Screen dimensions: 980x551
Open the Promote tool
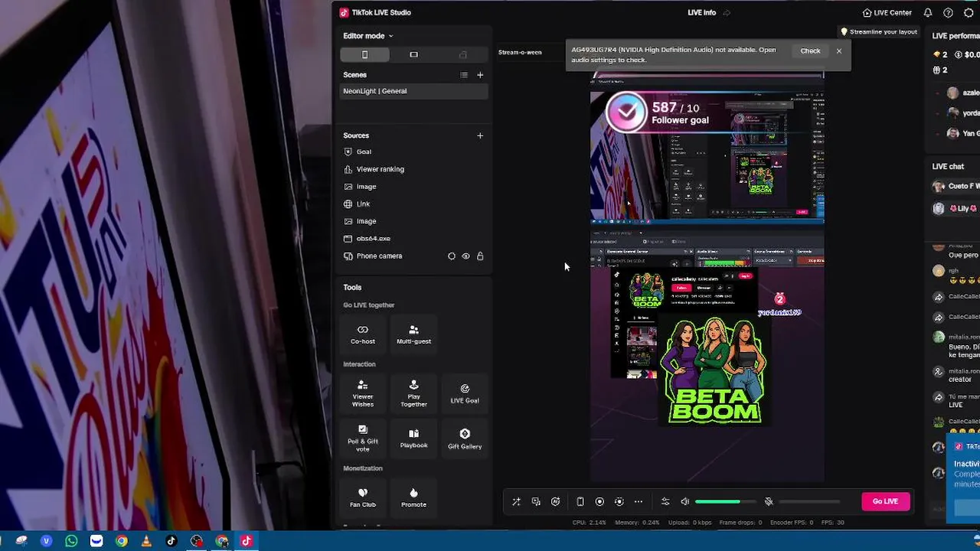(x=413, y=497)
